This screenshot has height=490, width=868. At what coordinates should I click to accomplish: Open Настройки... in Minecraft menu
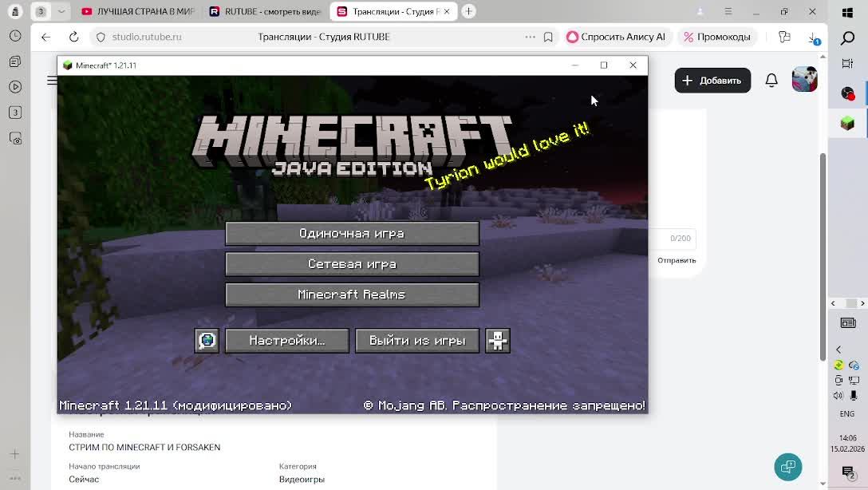(286, 341)
